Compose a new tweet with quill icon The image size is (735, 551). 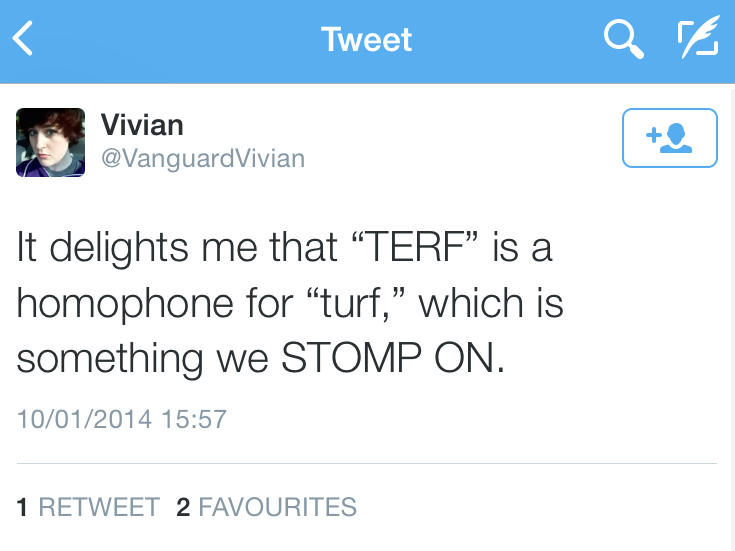point(697,40)
